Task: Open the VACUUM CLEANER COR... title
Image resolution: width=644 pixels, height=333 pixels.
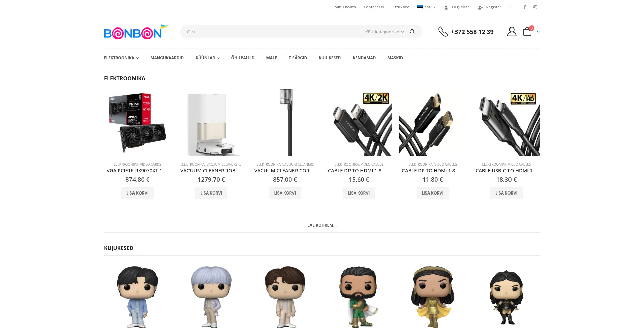Action: pos(284,171)
